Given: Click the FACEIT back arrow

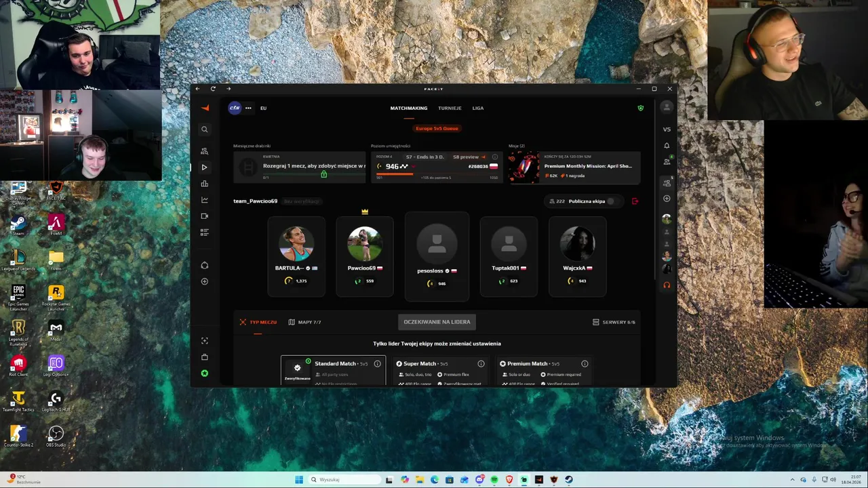Looking at the screenshot, I should [198, 89].
